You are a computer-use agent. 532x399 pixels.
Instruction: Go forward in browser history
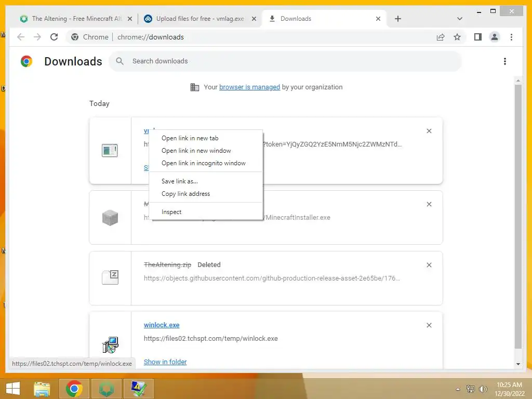tap(37, 37)
